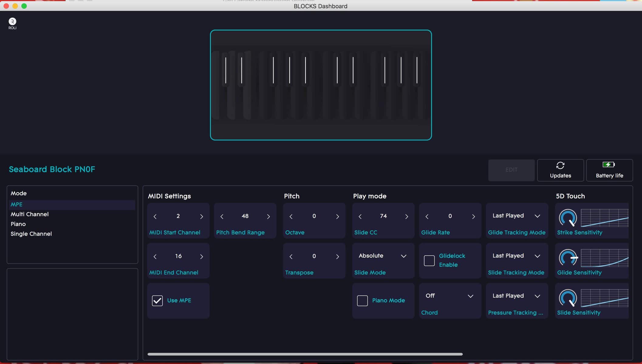Click the Glide Sensitivity knob

tap(568, 258)
